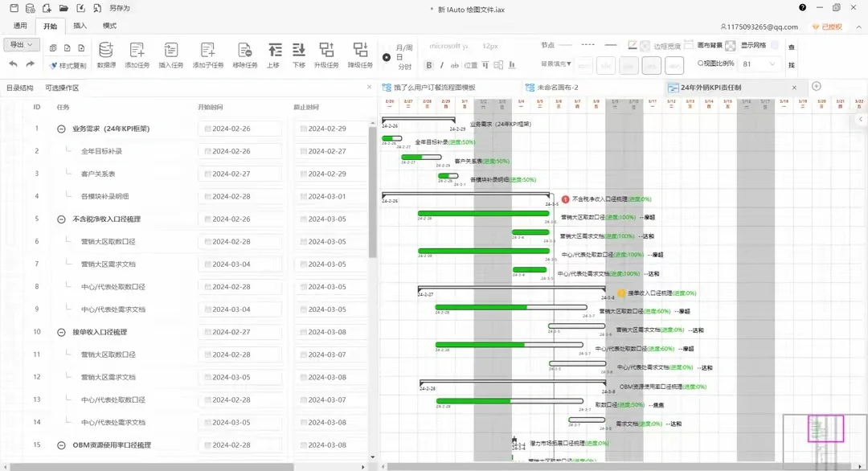868x471 pixels.
Task: Open the 视图比例 zoom percentage dropdown
Action: 759,63
